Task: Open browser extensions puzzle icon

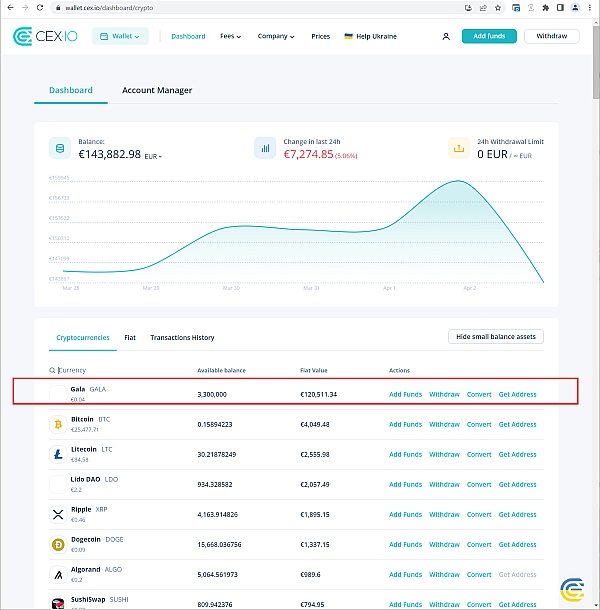Action: click(x=546, y=7)
